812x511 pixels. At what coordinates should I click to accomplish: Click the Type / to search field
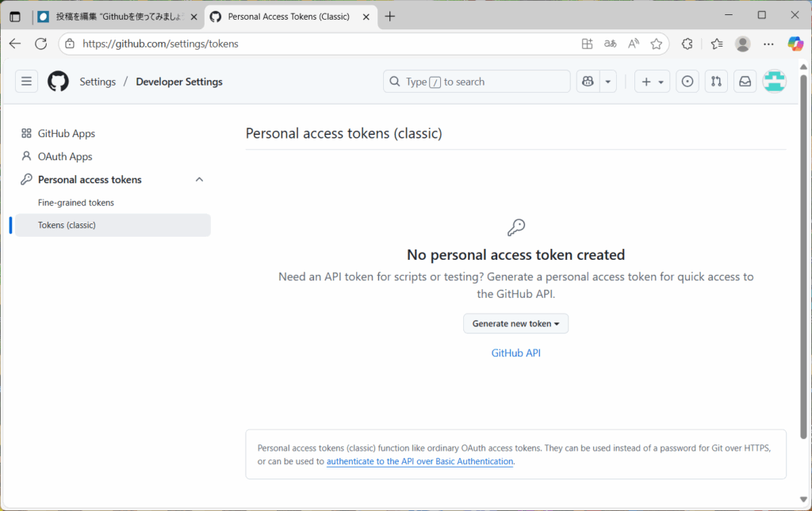(477, 82)
